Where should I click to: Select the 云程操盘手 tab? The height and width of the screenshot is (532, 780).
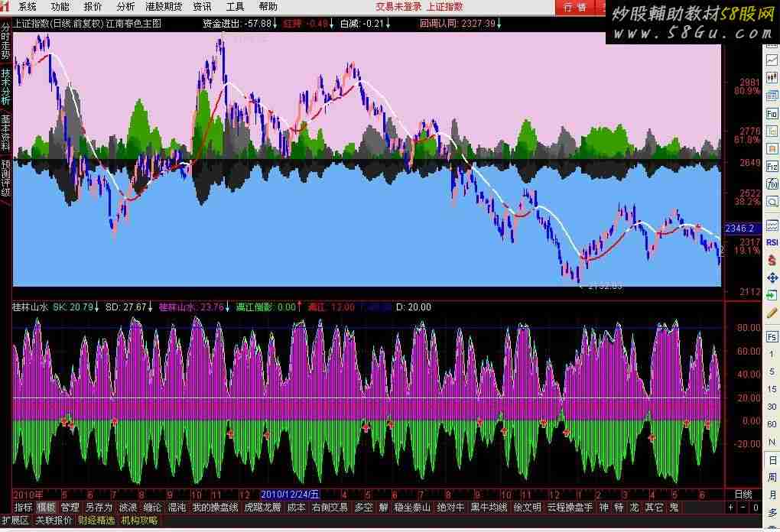click(570, 507)
